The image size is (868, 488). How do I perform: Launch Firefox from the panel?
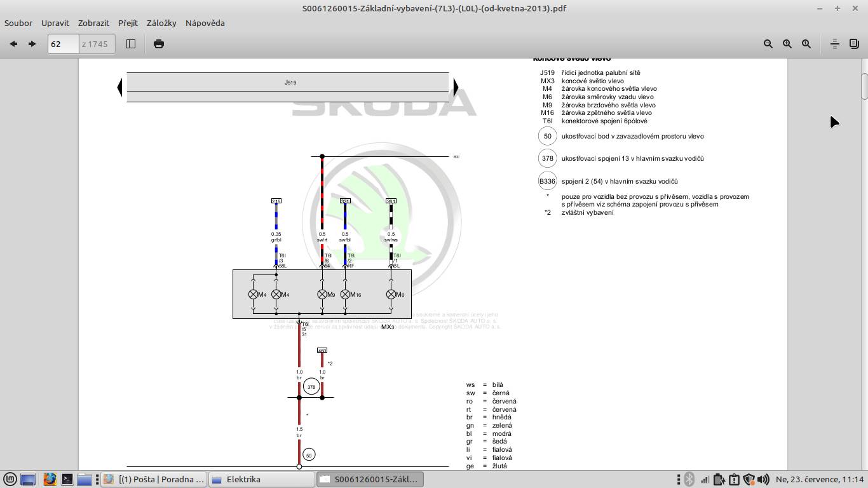click(50, 479)
